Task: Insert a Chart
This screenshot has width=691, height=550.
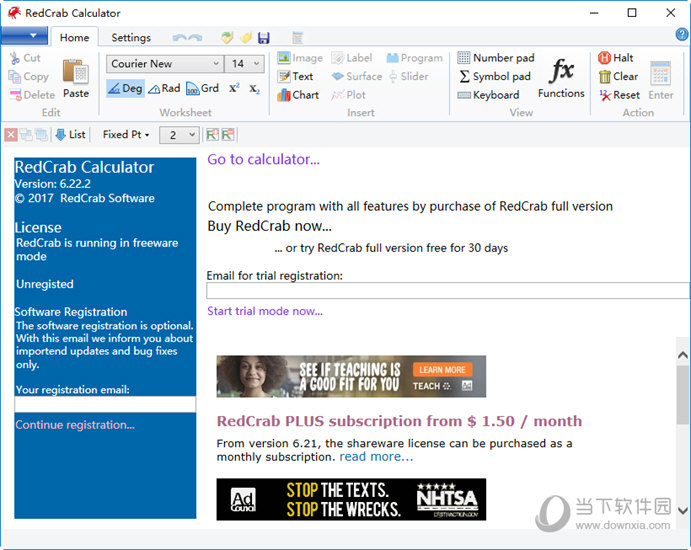Action: pos(298,95)
